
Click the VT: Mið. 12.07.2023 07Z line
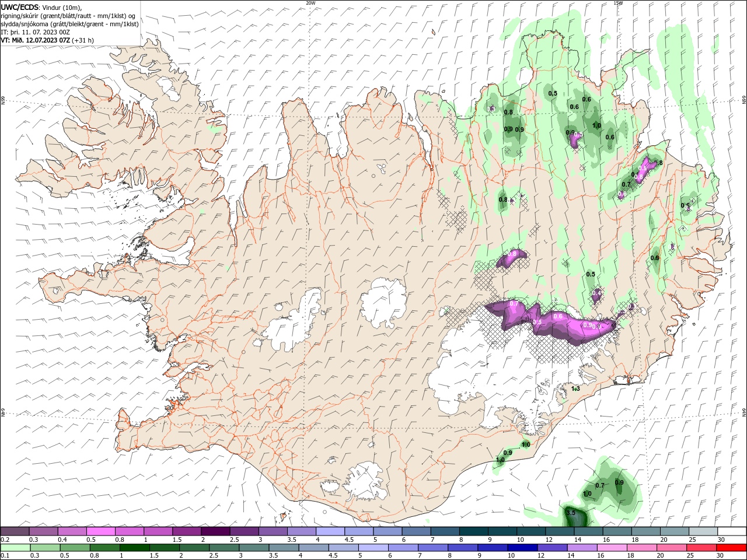(36, 40)
